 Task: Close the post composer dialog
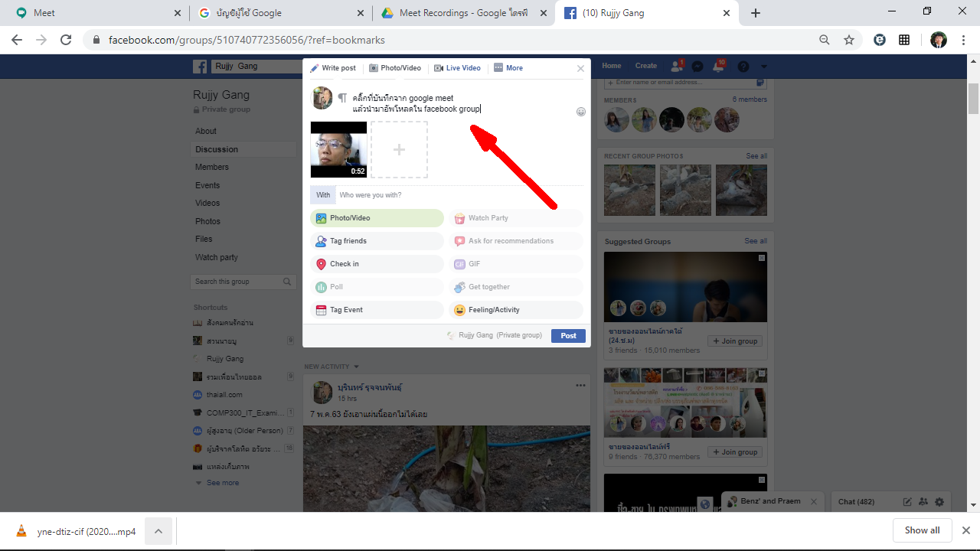pyautogui.click(x=580, y=68)
